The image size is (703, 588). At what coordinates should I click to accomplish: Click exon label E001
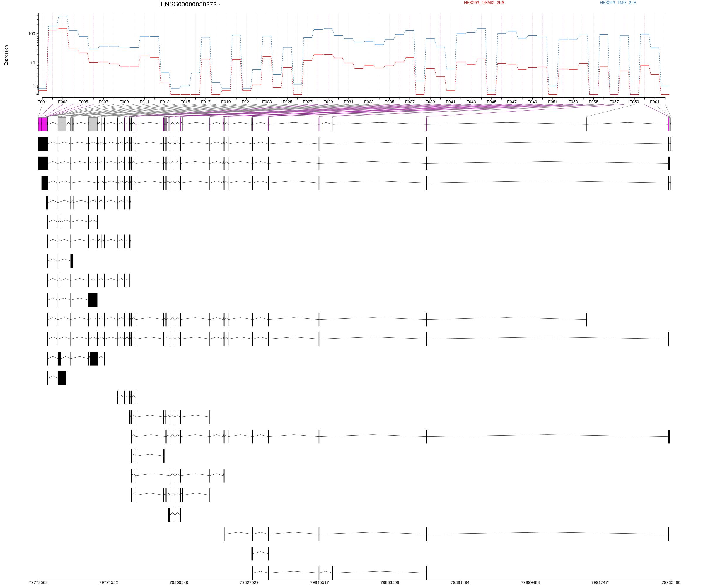tap(42, 102)
